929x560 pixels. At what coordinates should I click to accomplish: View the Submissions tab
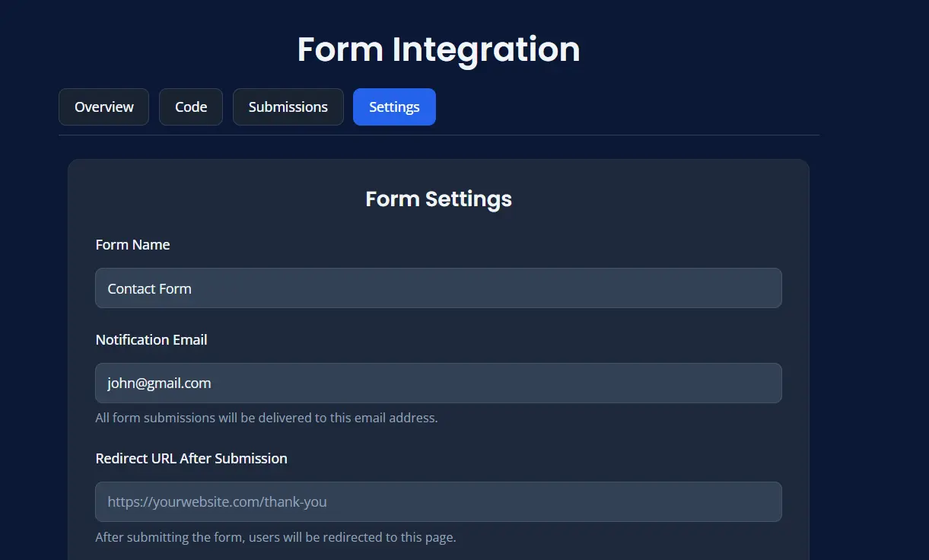pyautogui.click(x=288, y=107)
